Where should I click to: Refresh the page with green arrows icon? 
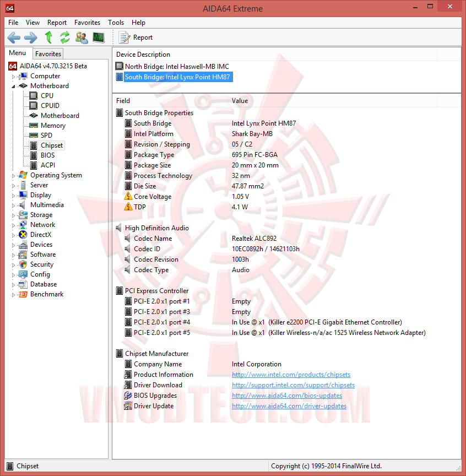coord(64,37)
